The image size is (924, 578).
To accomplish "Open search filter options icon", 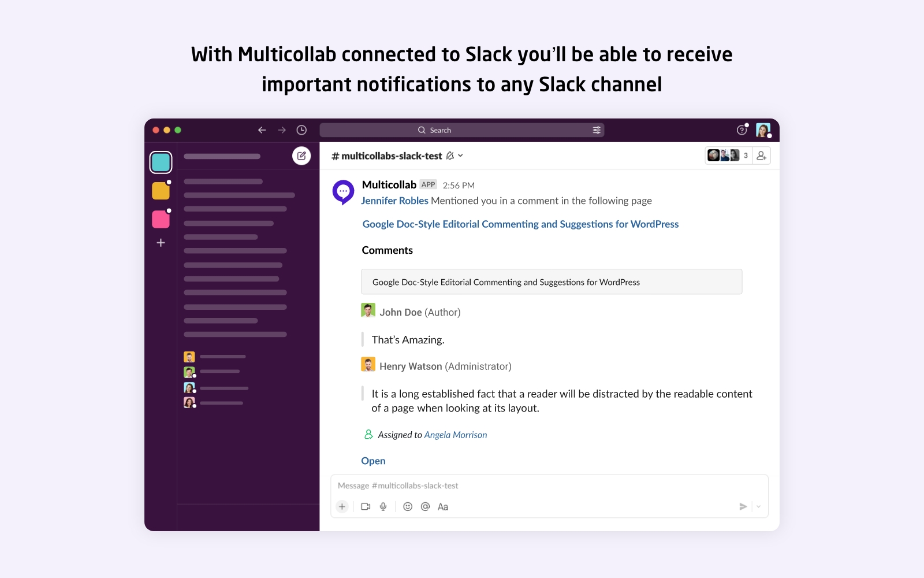I will click(x=597, y=130).
